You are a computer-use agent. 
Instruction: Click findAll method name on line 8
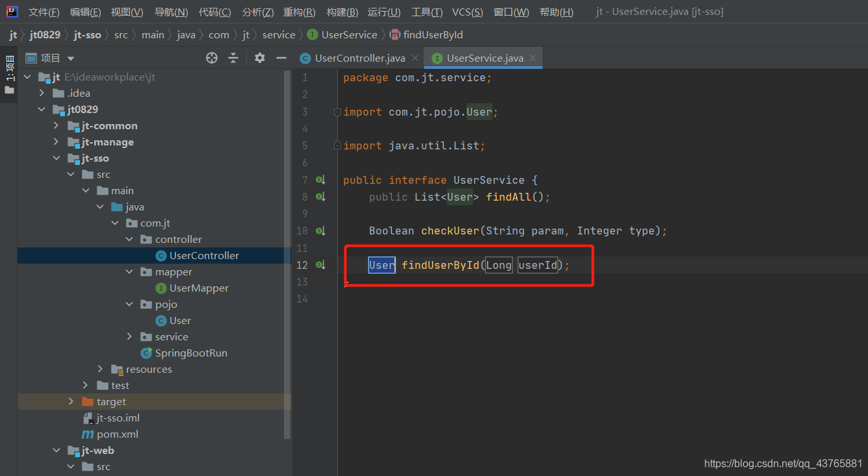(x=509, y=197)
